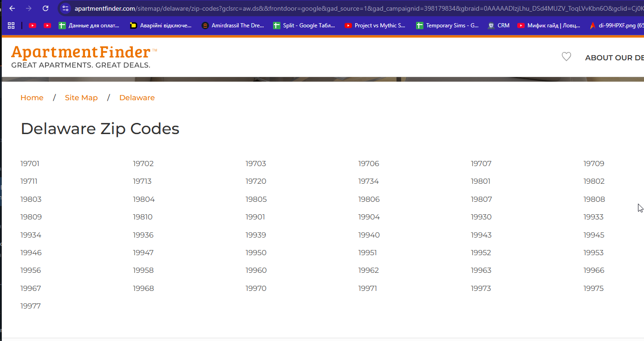Select zip code 19901

coord(255,217)
